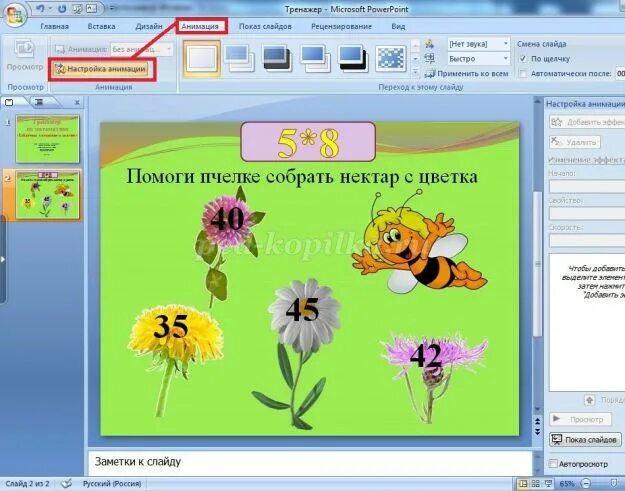Close the slides thumbnail pane

(77, 103)
